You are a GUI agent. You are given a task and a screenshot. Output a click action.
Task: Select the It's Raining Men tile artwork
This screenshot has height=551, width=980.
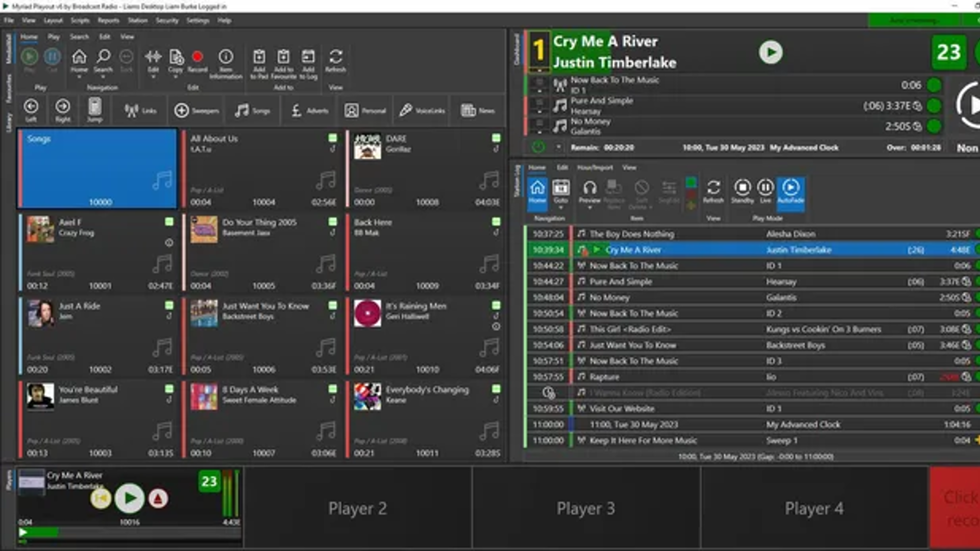click(367, 313)
